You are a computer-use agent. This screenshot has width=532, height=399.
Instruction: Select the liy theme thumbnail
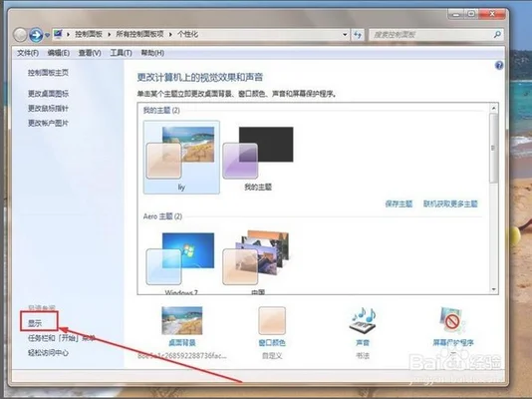[181, 158]
